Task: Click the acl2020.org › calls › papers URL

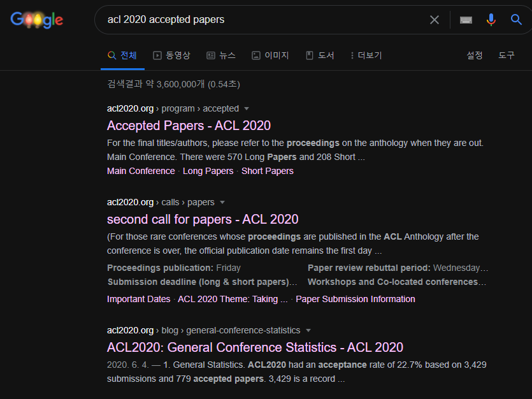Action: point(161,202)
